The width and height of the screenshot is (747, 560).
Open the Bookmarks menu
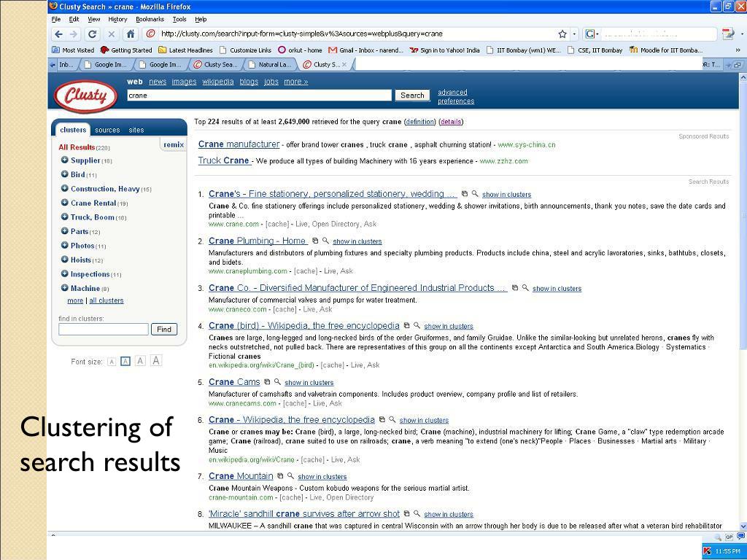(x=150, y=19)
